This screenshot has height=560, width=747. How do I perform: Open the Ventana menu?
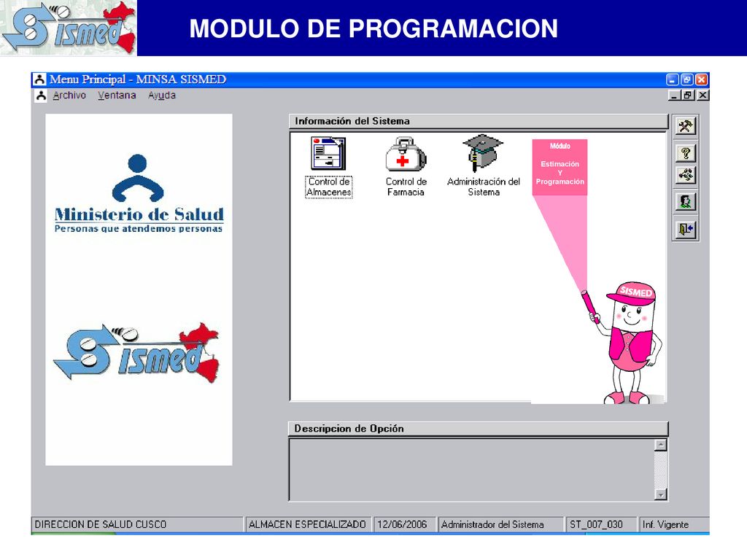point(117,96)
